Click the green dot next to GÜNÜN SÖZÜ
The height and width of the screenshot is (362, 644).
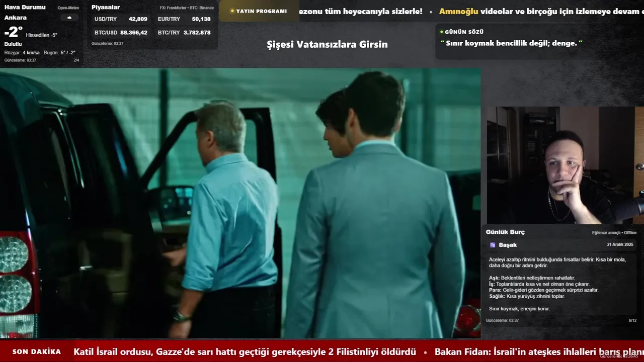pos(442,32)
